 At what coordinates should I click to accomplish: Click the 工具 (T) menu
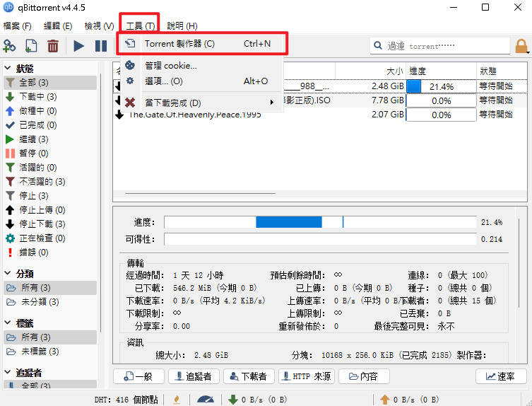140,26
